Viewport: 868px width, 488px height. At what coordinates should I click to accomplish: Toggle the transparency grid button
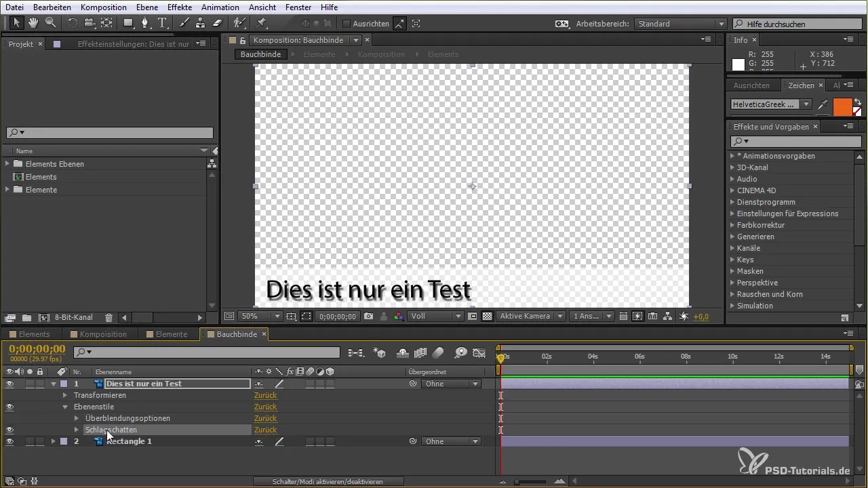[x=487, y=317]
